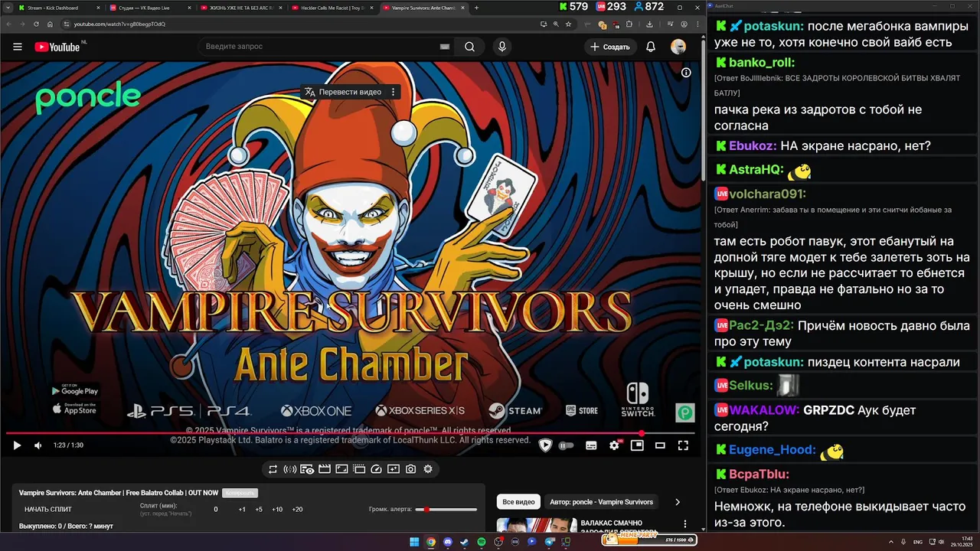Click chat username Eugene_Hood in AxelChat
This screenshot has height=551, width=980.
coord(772,450)
